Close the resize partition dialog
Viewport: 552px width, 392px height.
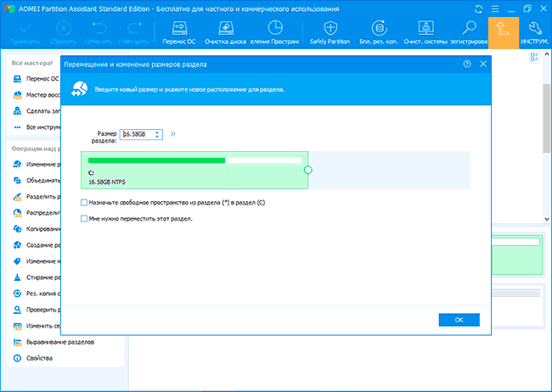tap(483, 64)
